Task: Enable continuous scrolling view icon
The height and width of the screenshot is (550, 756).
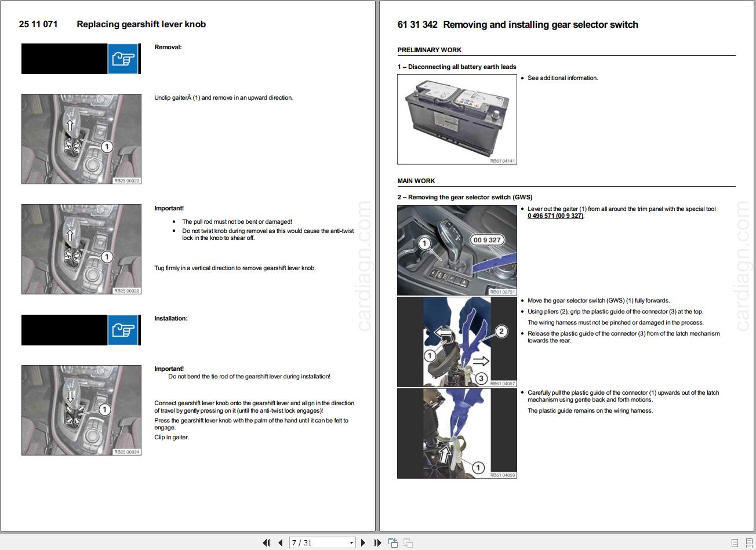Action: (x=748, y=542)
